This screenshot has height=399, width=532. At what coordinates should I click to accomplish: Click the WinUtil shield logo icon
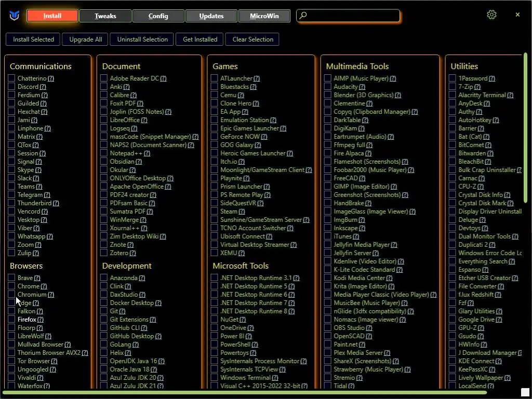pos(14,16)
